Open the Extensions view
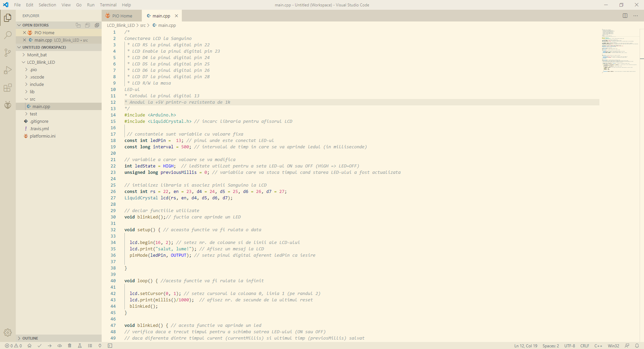This screenshot has width=644, height=349. (x=8, y=88)
